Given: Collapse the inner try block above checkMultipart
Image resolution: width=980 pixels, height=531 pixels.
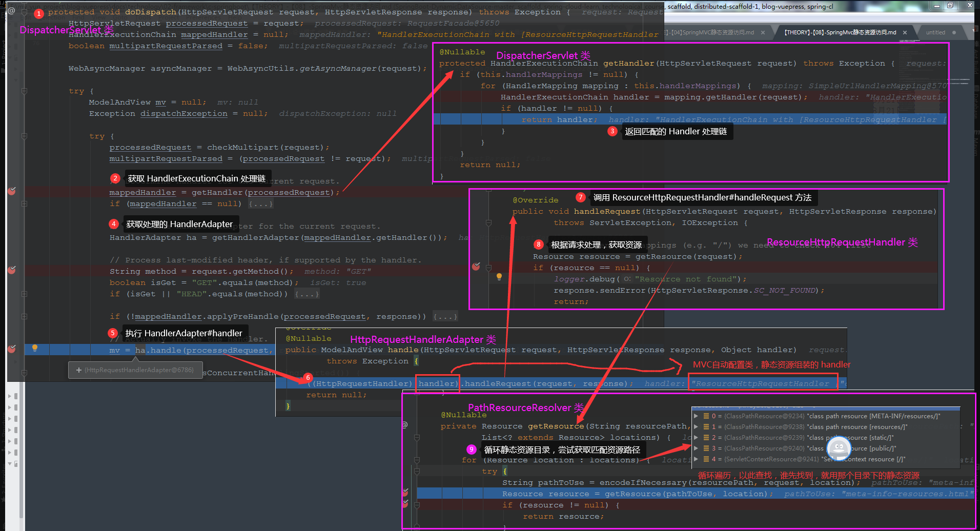Looking at the screenshot, I should (24, 136).
